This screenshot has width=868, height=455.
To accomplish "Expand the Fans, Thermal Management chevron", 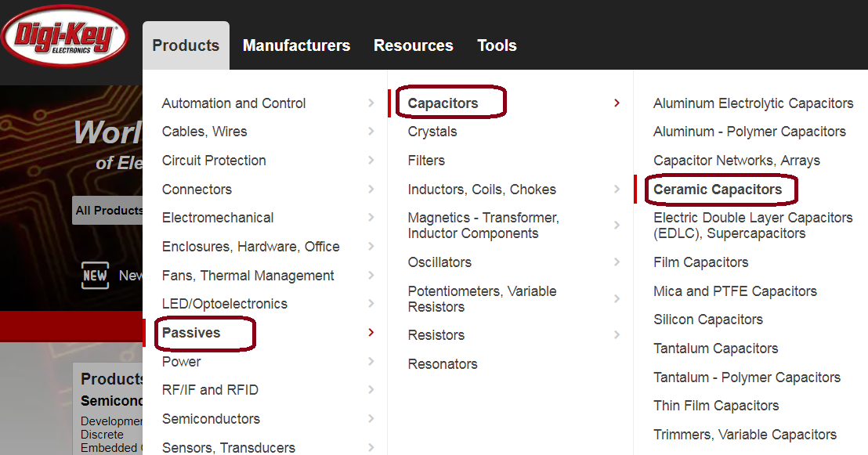I will pos(371,275).
